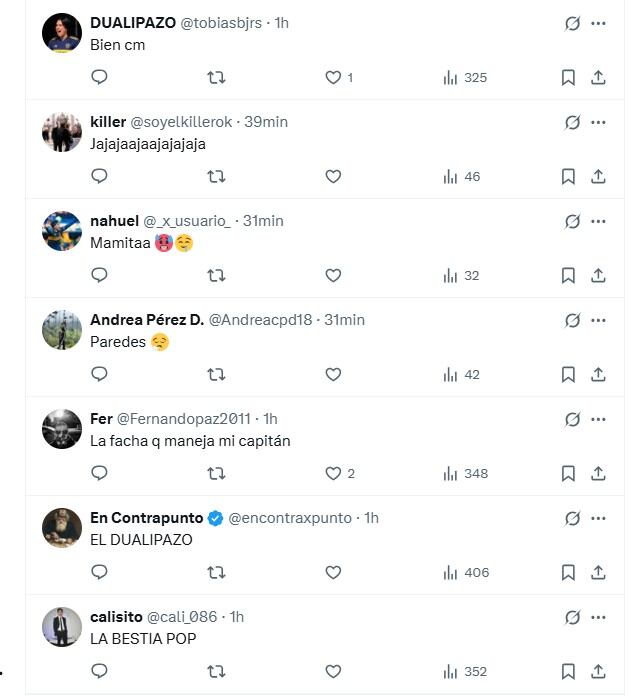Click Grok icon on calisito's reply
This screenshot has width=643, height=696.
pyautogui.click(x=573, y=617)
